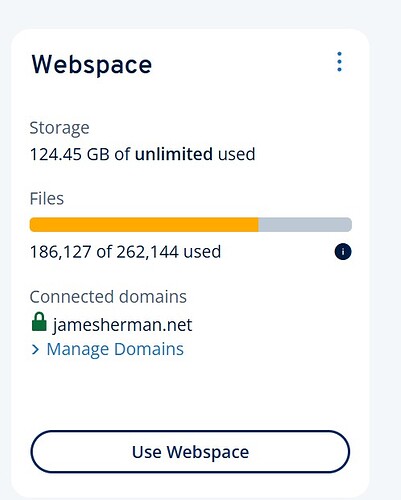401x500 pixels.
Task: Click the orange filled part of Files bar
Action: point(144,224)
